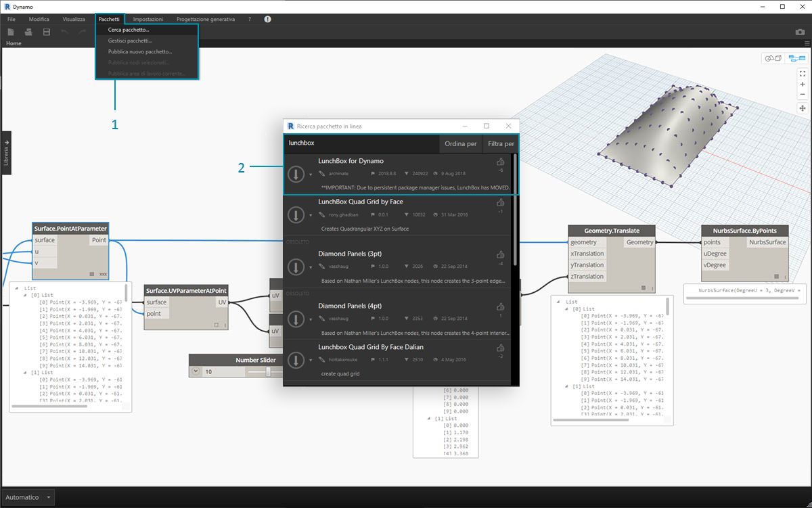
Task: Upvote LunchBox for Dynamo with thumbs-up
Action: pyautogui.click(x=501, y=162)
